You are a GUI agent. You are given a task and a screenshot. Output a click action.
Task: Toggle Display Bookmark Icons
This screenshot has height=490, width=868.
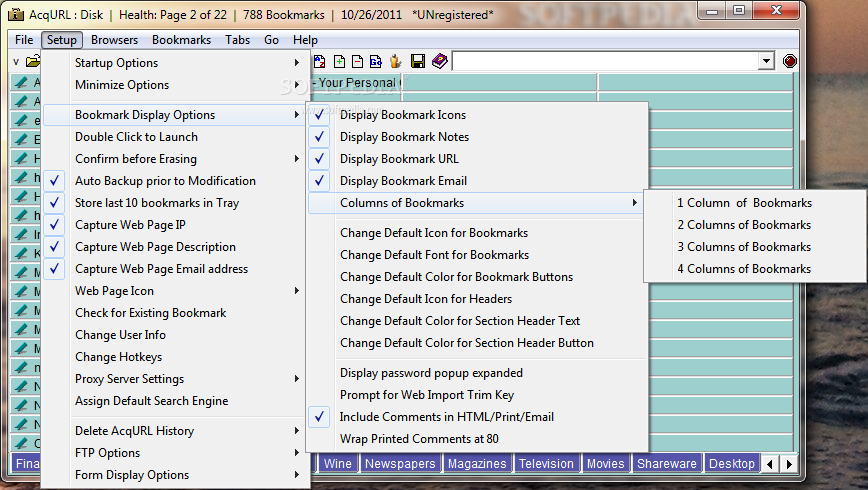tap(477, 115)
